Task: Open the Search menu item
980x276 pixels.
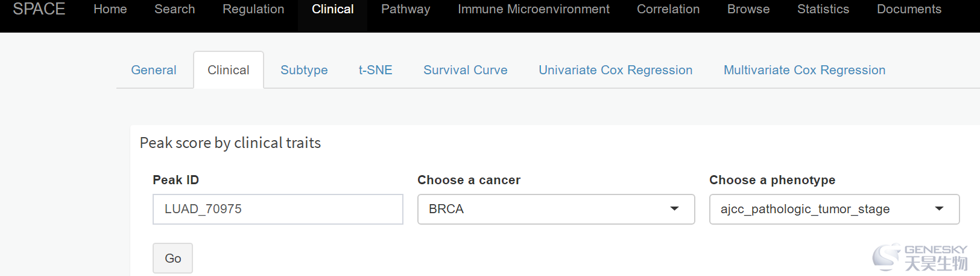Action: click(175, 10)
